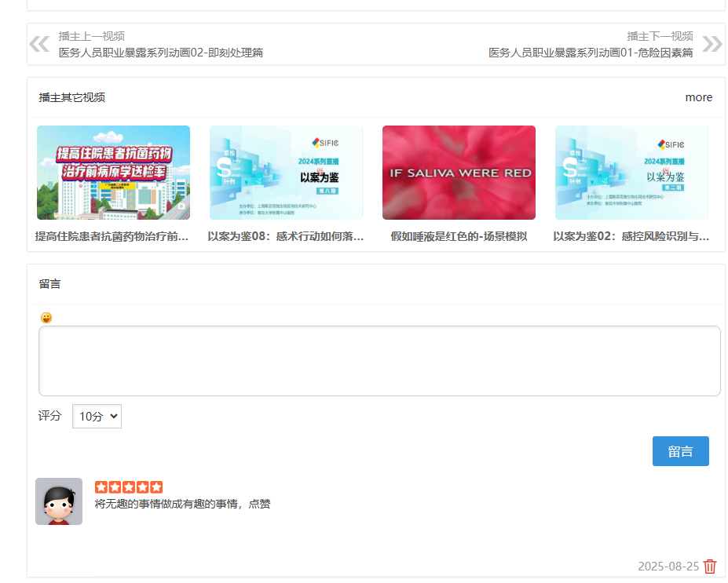Click the left double-arrow previous video icon
The height and width of the screenshot is (583, 728).
[x=39, y=44]
